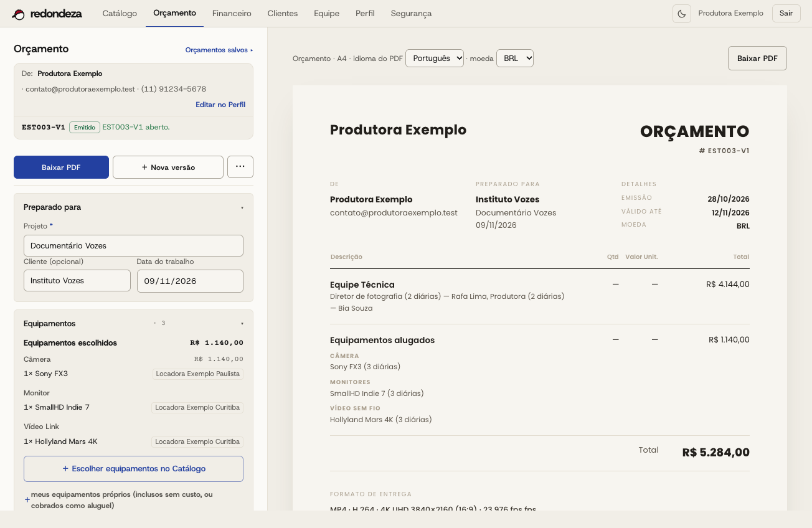Click the EST003-V1 aberto status text
This screenshot has height=528, width=812.
[136, 127]
